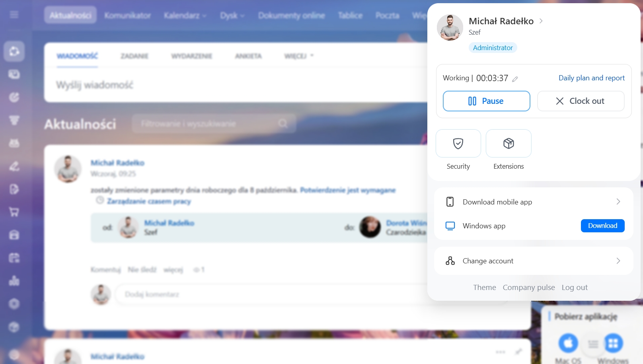The image size is (643, 364).
Task: Click the pin icon on the second post
Action: pyautogui.click(x=518, y=352)
